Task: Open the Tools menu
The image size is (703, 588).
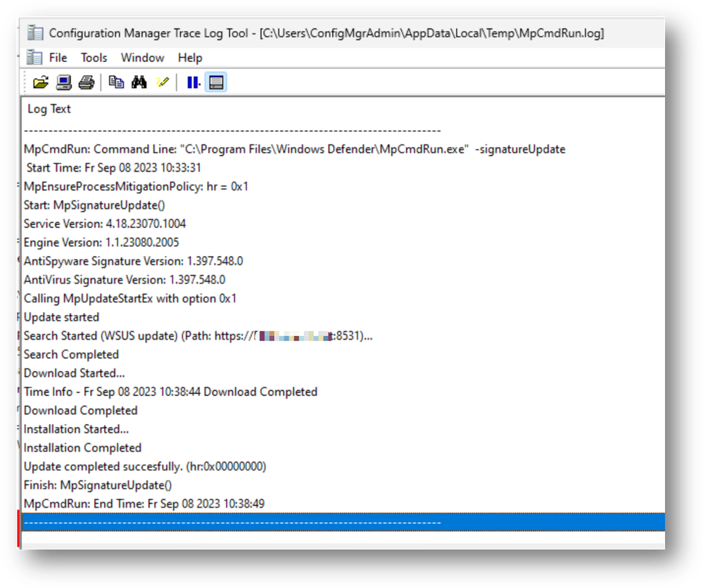Action: click(94, 58)
